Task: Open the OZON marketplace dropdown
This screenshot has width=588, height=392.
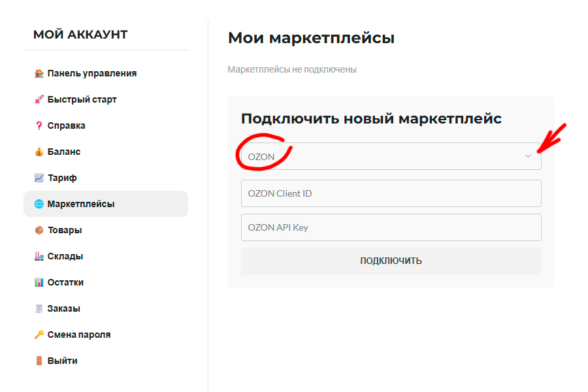Action: [x=391, y=156]
